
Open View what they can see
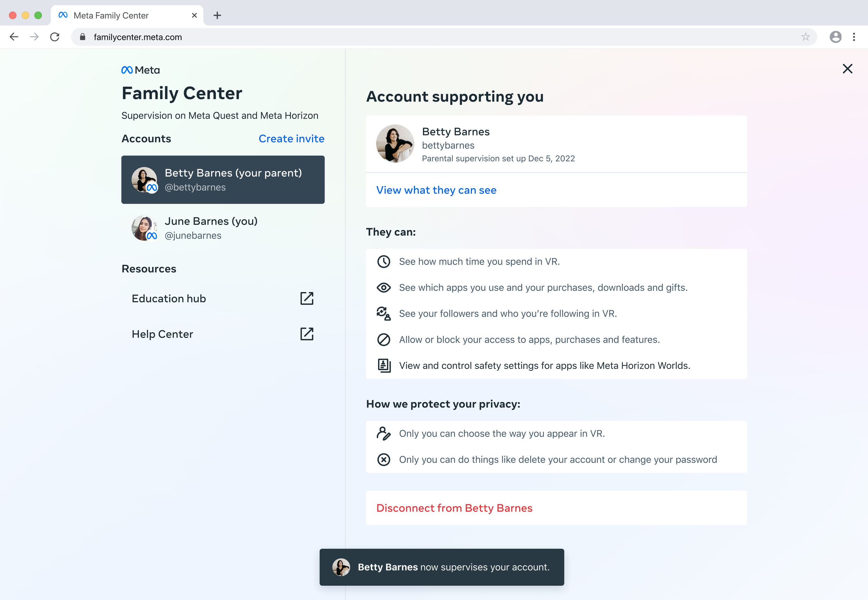(436, 190)
